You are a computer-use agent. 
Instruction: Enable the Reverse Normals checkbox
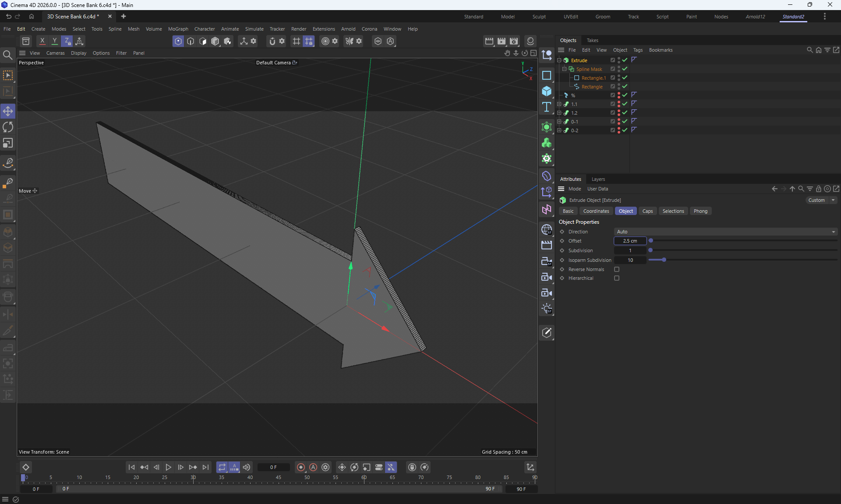pos(617,269)
